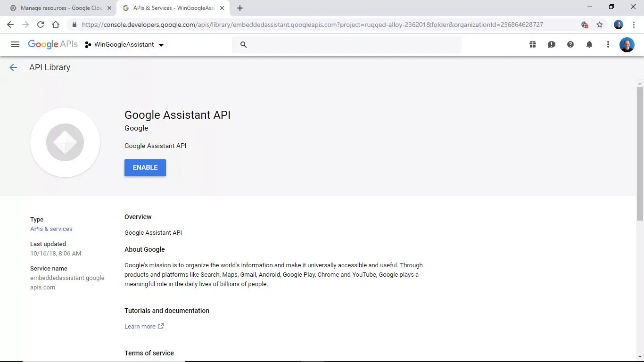Click the address bar URL
Viewport: 644px width, 362px height.
point(313,25)
